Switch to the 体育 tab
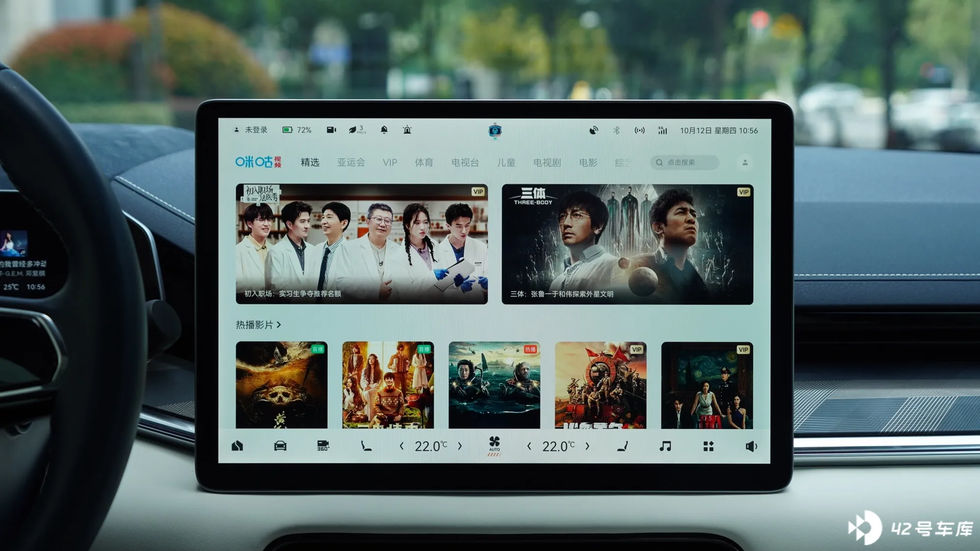Image resolution: width=980 pixels, height=551 pixels. coord(424,162)
